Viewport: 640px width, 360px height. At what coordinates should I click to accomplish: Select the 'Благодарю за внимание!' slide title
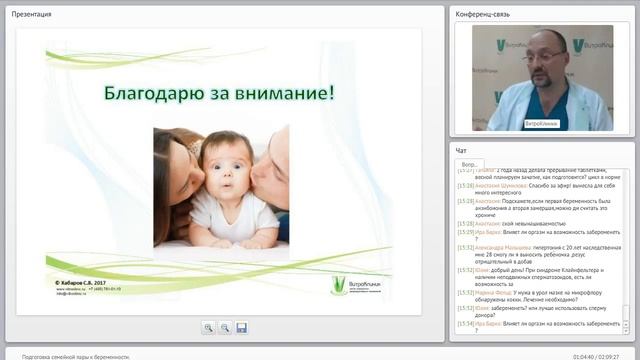coord(219,93)
